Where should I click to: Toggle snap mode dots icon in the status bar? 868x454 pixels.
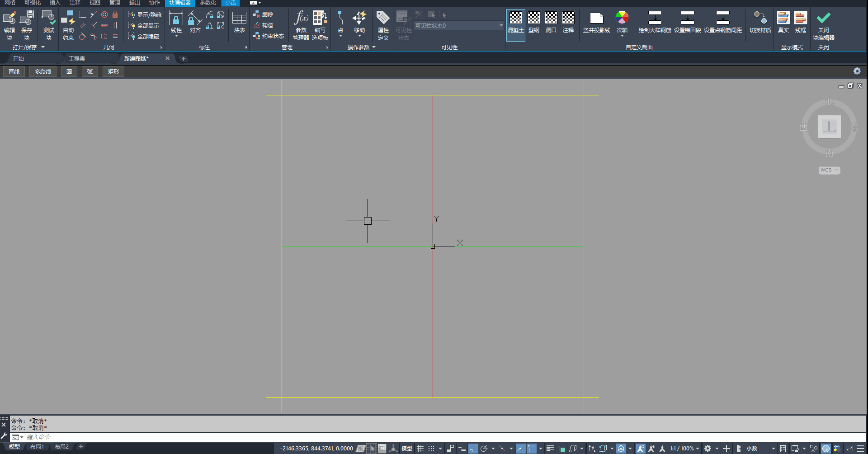[431, 449]
